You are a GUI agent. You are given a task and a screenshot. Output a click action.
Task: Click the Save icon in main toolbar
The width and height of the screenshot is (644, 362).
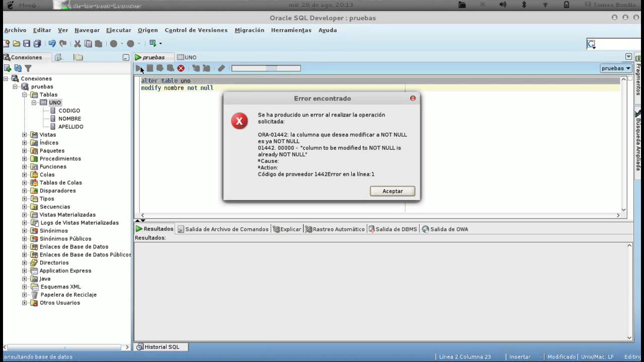pyautogui.click(x=27, y=44)
